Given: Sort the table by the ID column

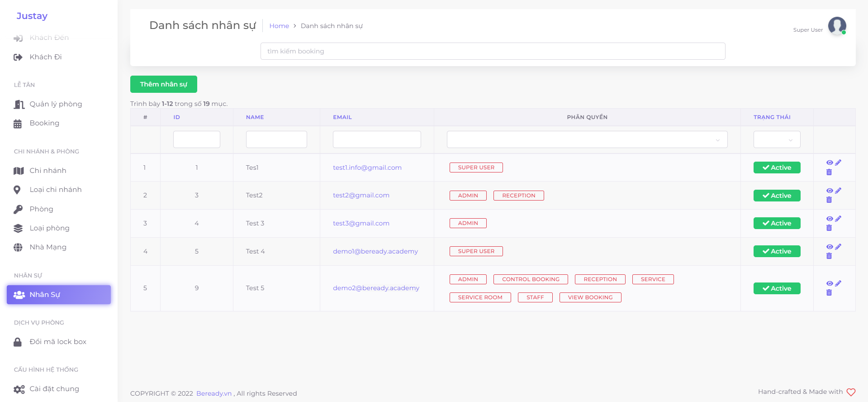Looking at the screenshot, I should tap(176, 117).
